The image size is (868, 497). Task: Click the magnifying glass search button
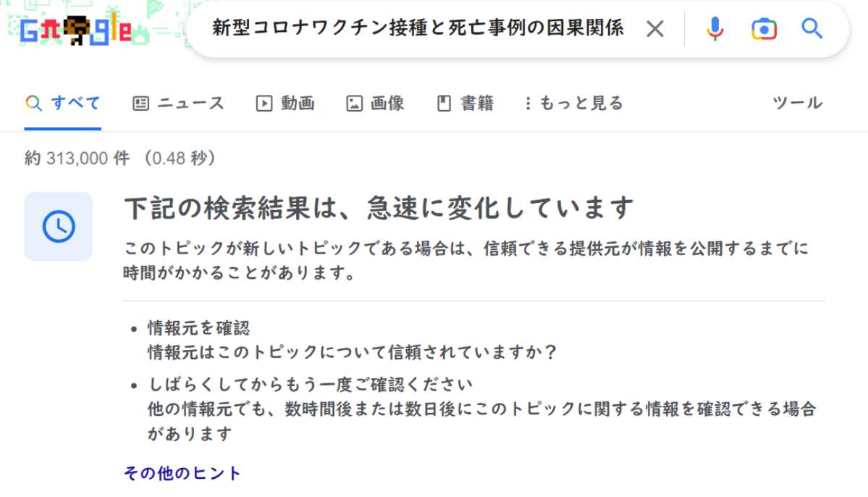(x=812, y=29)
